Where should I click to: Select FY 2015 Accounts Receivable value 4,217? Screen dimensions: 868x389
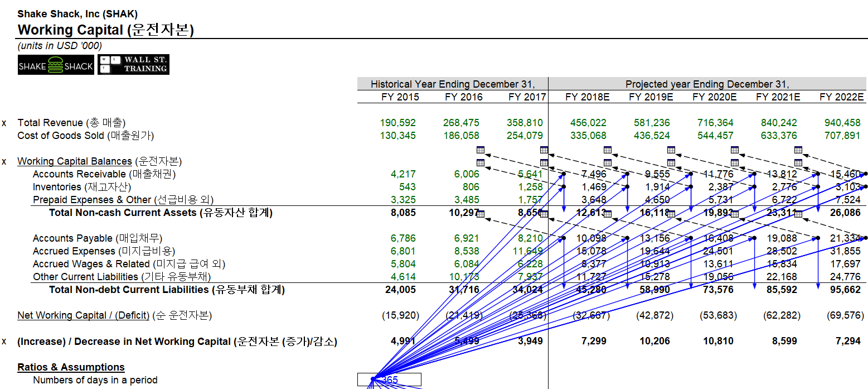[403, 174]
